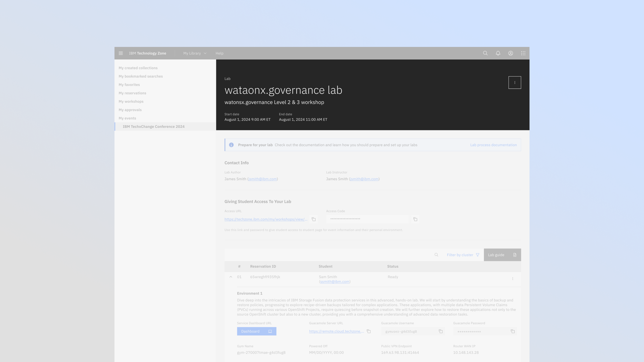Copy the Guacamole Server URL
644x362 pixels.
[x=369, y=331]
